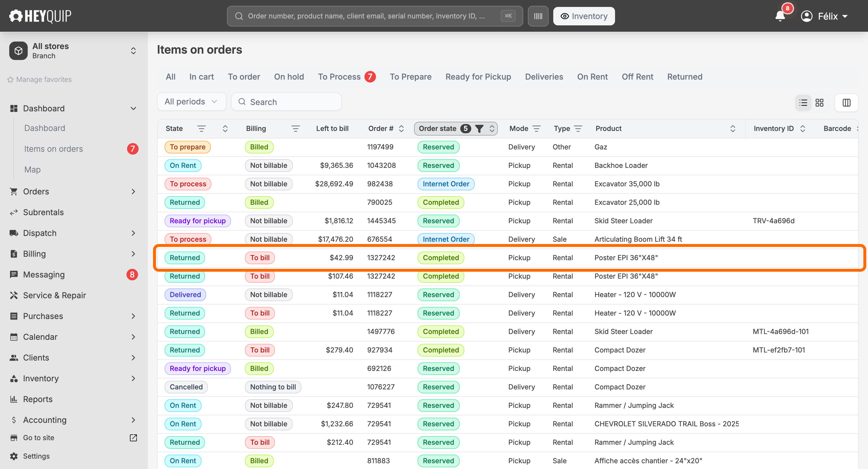Click the Order state funnel filter icon
This screenshot has width=868, height=469.
479,128
